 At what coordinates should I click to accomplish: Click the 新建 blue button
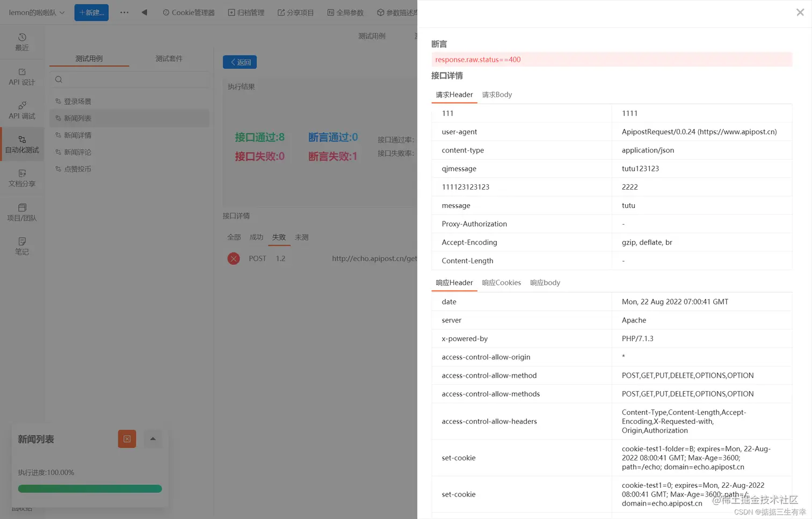pyautogui.click(x=91, y=12)
